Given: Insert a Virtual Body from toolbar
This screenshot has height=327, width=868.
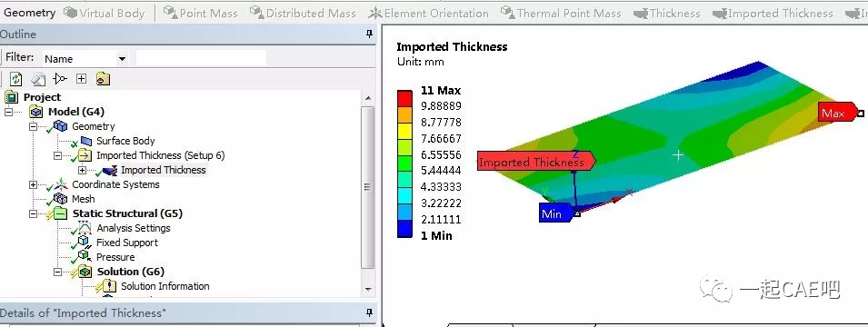Looking at the screenshot, I should pos(105,14).
